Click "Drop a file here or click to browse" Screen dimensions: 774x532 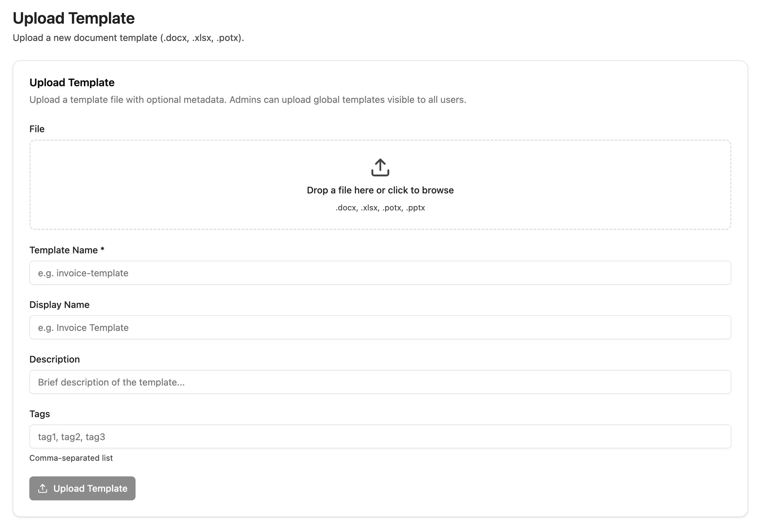(x=380, y=190)
